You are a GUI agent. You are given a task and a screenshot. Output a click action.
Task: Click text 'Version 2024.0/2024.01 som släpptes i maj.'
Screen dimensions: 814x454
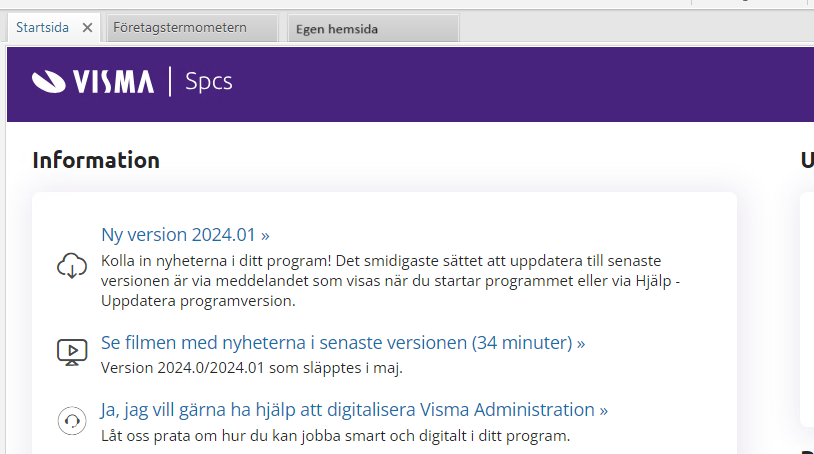pyautogui.click(x=252, y=368)
